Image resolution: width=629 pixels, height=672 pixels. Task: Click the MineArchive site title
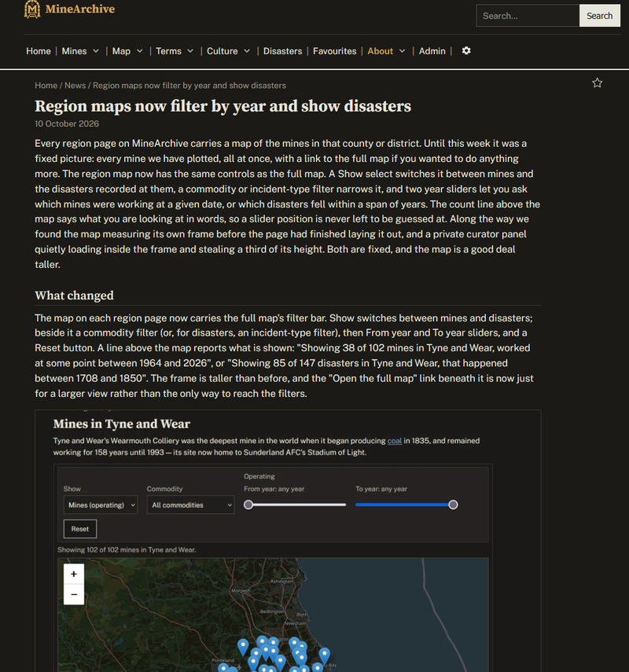[x=80, y=9]
